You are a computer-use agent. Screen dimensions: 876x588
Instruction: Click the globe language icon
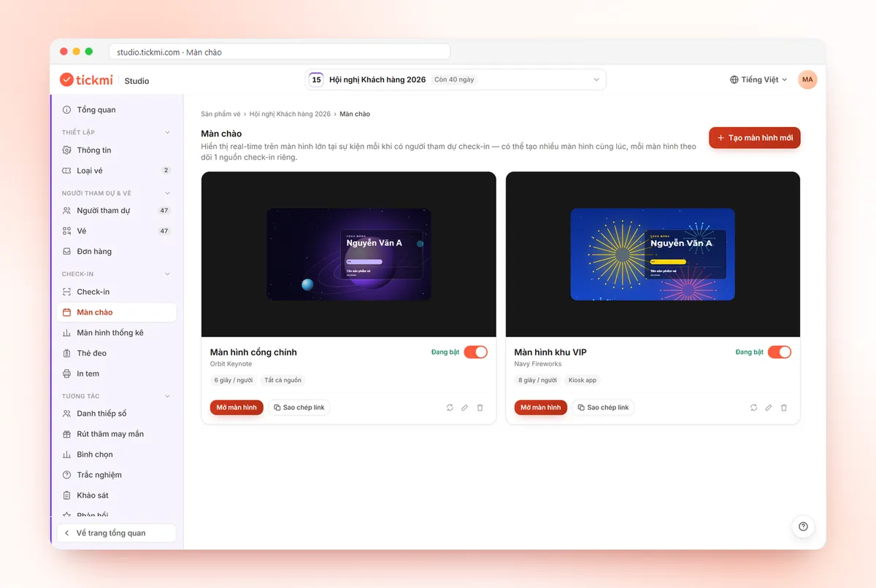[x=734, y=80]
